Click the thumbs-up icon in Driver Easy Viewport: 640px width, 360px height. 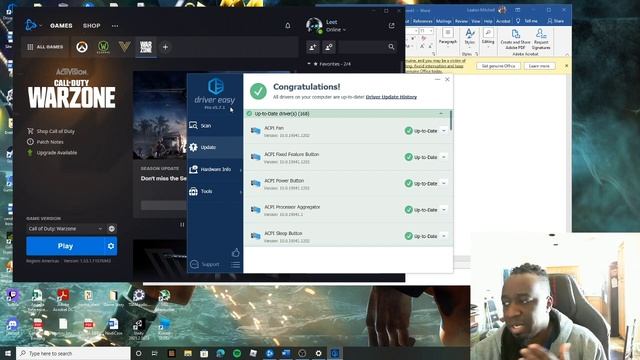pos(236,253)
